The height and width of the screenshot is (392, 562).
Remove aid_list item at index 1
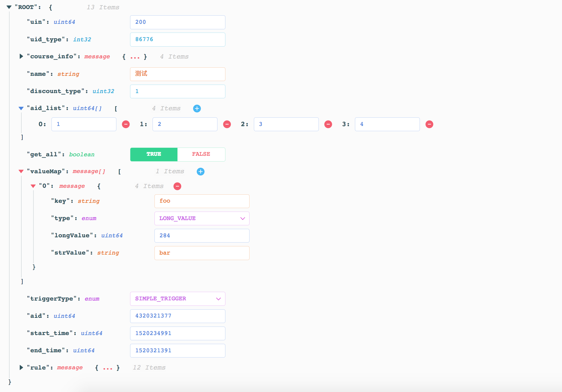[227, 124]
